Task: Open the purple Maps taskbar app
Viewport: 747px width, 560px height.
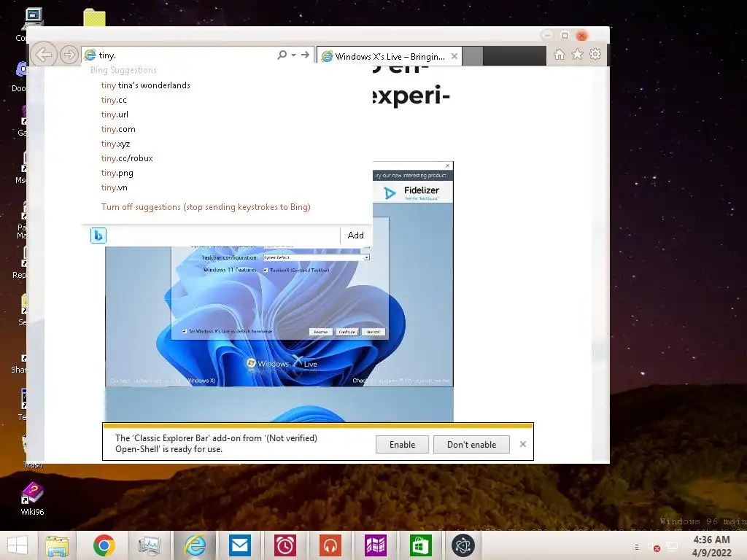Action: pos(376,545)
